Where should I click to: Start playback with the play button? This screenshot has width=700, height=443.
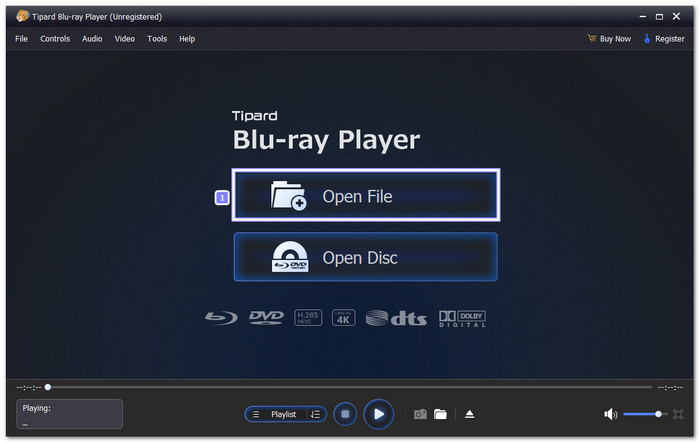tap(379, 414)
